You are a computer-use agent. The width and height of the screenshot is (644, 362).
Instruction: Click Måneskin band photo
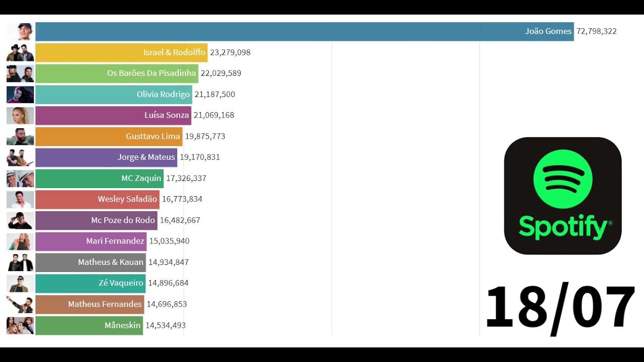pos(20,325)
